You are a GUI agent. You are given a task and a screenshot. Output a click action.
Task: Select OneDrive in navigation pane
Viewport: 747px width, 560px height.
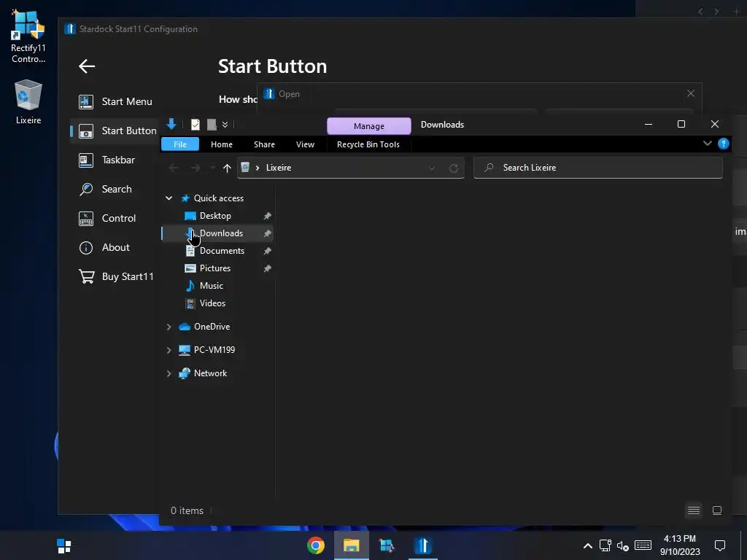point(212,327)
